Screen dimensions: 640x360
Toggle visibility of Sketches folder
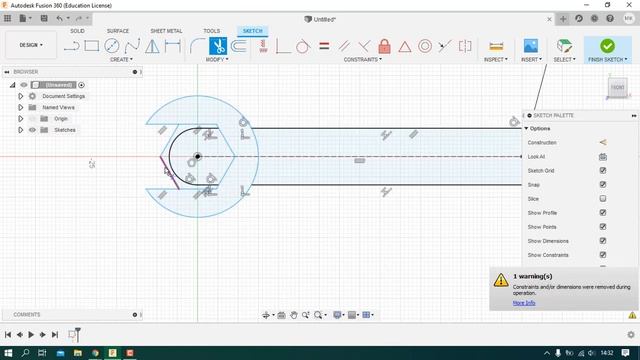32,130
